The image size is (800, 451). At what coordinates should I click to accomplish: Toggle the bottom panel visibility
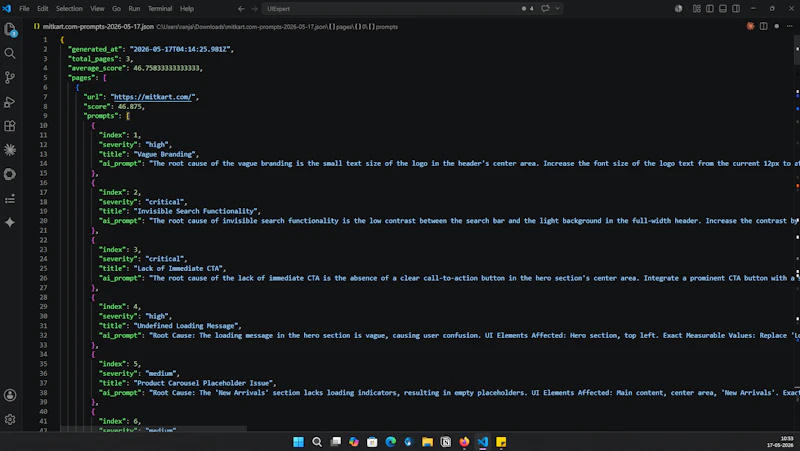click(723, 9)
